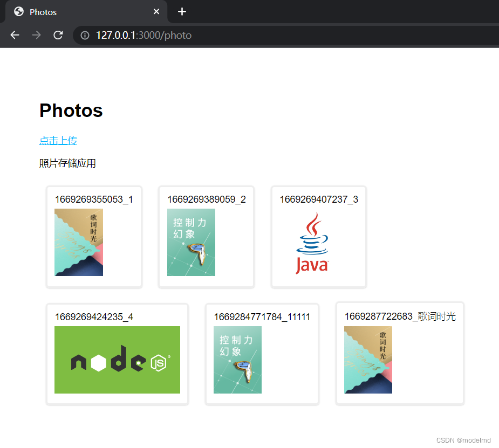Click the title 1669269355053_1
This screenshot has width=499, height=448.
(94, 199)
